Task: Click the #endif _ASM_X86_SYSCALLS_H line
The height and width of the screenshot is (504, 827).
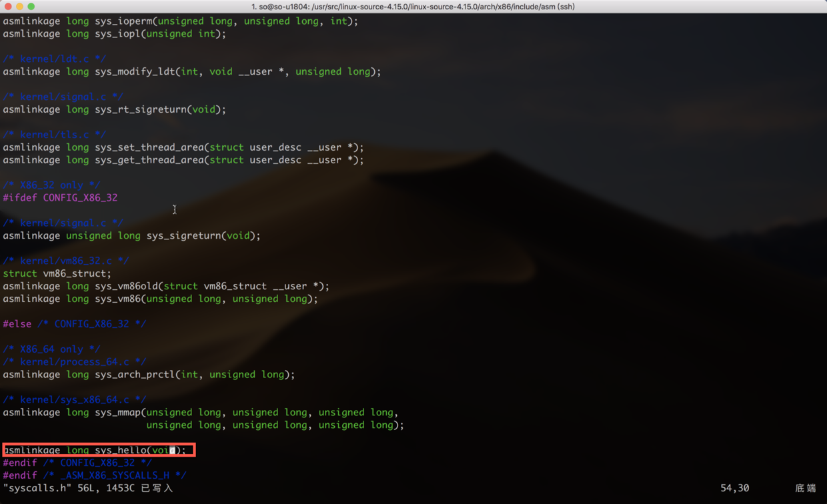Action: (95, 476)
